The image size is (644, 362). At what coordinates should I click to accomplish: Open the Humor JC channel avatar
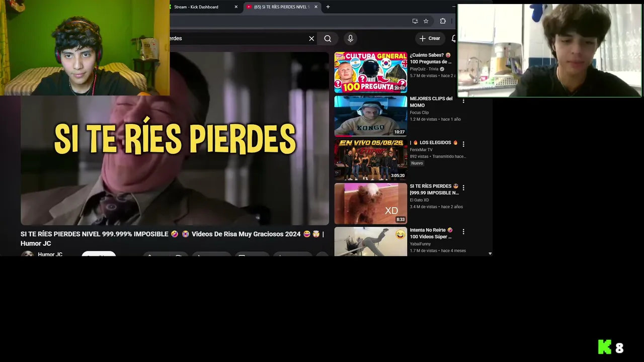[x=27, y=254]
